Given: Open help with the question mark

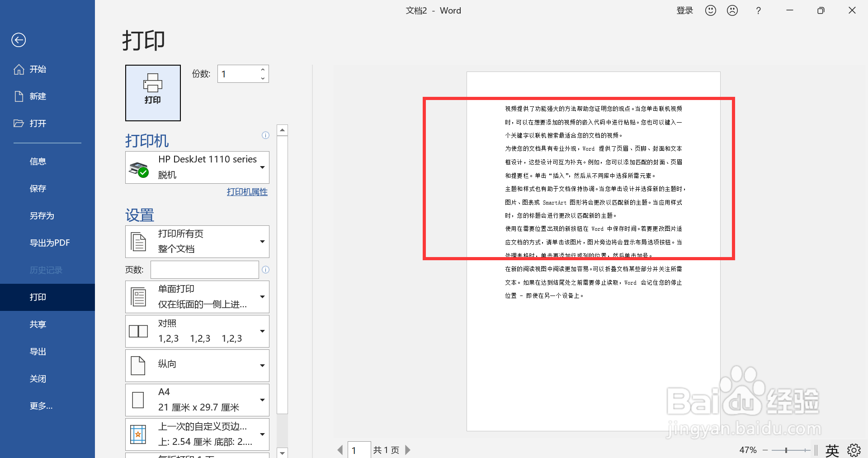Looking at the screenshot, I should [758, 10].
